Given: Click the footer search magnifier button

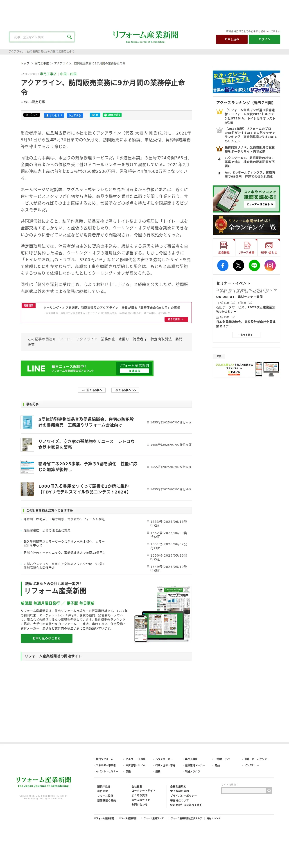Looking at the screenshot, I should coord(269,790).
